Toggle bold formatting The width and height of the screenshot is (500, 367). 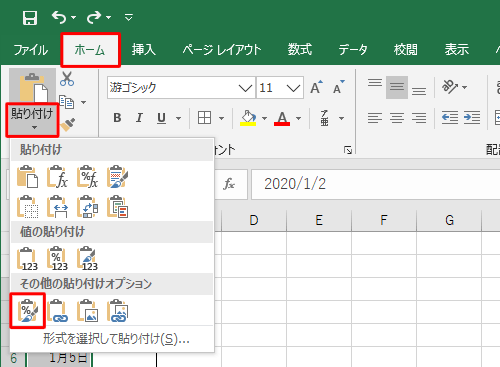click(x=117, y=118)
